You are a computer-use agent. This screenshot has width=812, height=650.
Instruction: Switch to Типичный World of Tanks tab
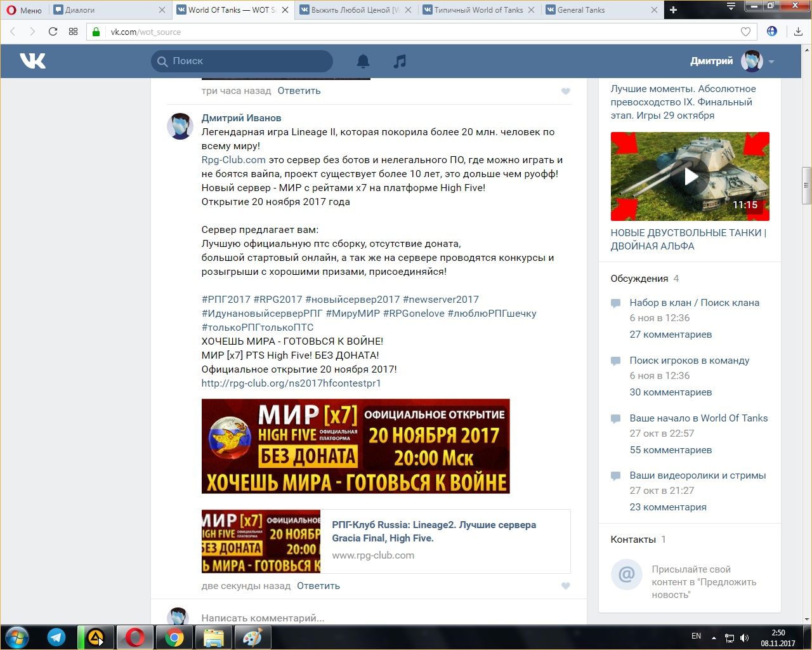[478, 10]
